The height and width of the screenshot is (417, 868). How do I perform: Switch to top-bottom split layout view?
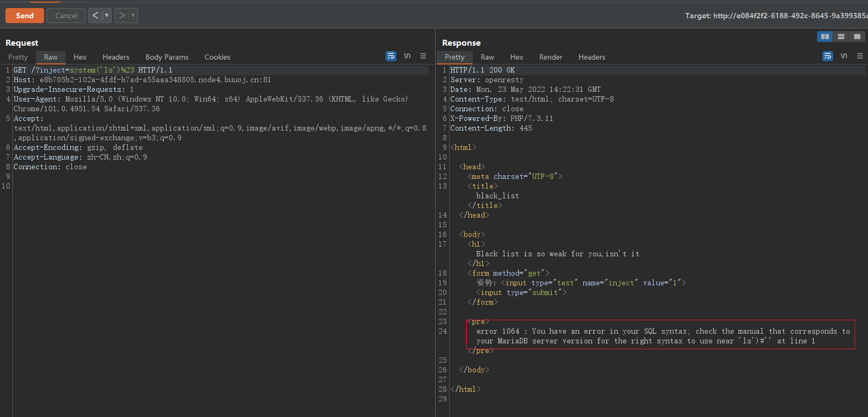(x=841, y=37)
